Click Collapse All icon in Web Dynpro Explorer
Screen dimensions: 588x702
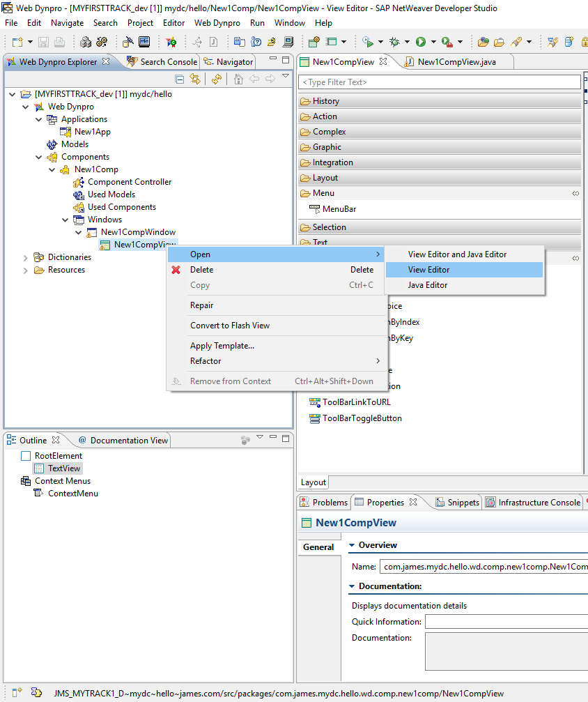(180, 79)
